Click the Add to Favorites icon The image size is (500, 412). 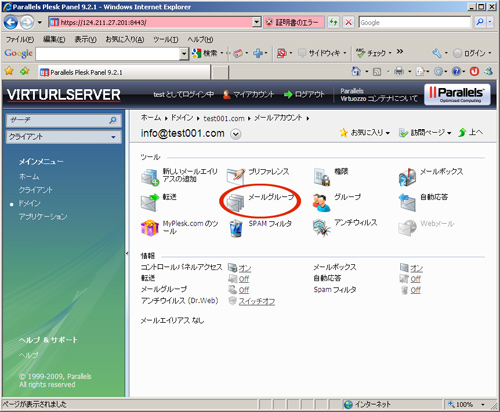(x=25, y=71)
